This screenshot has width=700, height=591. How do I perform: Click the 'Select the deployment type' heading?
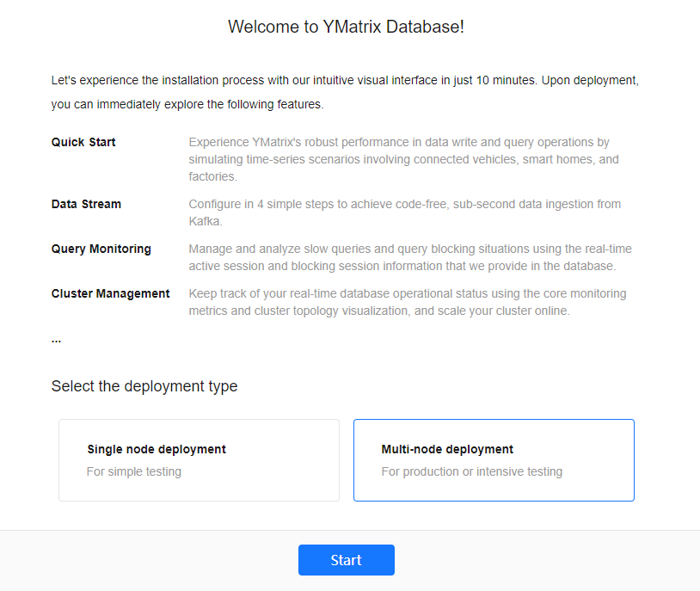[x=144, y=386]
